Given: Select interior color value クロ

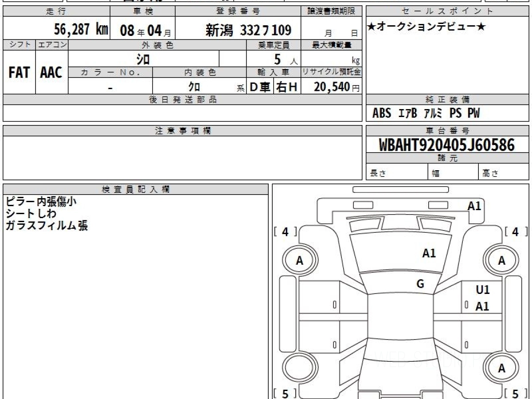Looking at the screenshot, I should point(194,87).
